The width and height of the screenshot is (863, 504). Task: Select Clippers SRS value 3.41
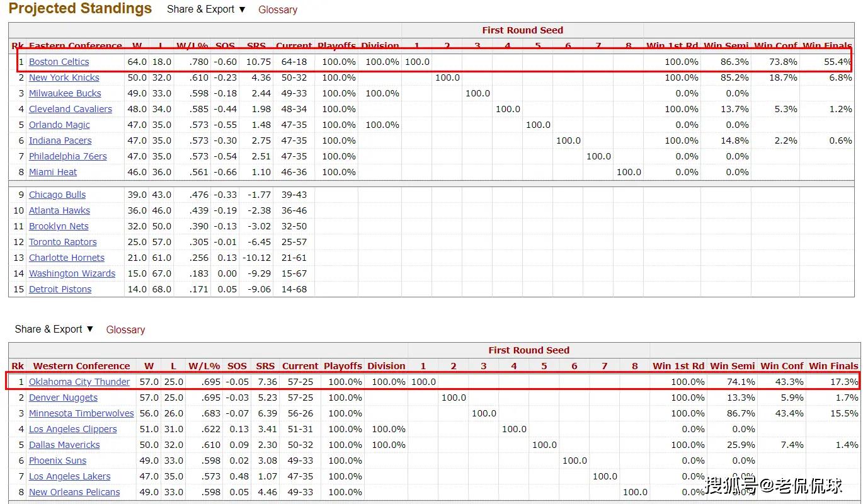[267, 429]
